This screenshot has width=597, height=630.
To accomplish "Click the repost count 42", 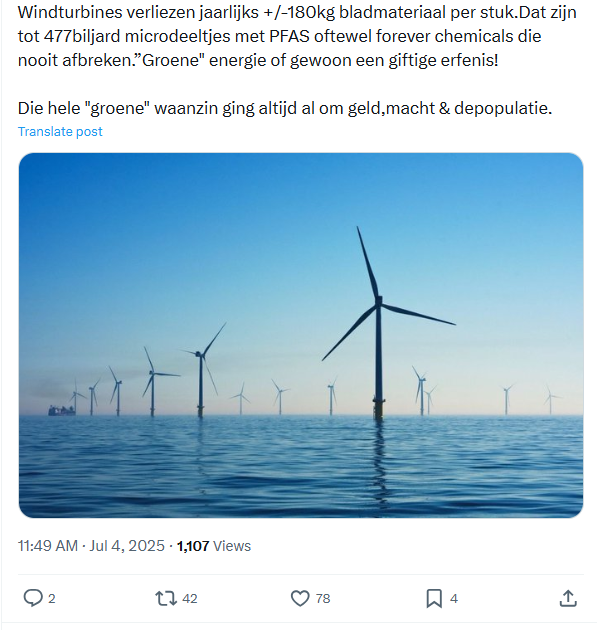I will coord(190,599).
